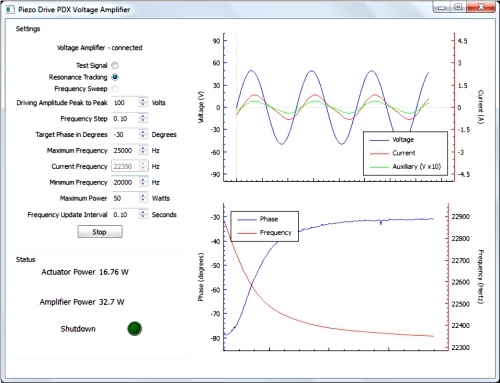This screenshot has width=500, height=383.
Task: Click the Current entry in waveform legend
Action: (393, 153)
